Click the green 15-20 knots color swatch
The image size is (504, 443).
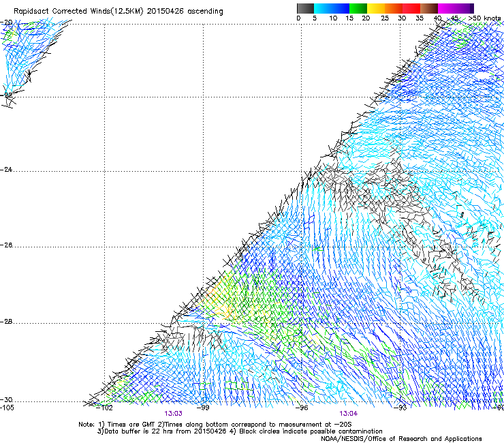358,8
